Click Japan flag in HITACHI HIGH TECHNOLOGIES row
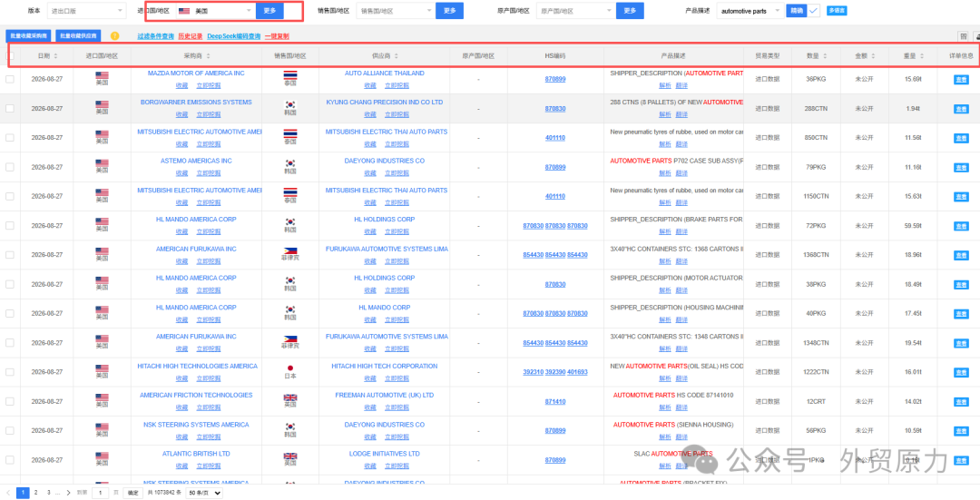 click(x=290, y=368)
